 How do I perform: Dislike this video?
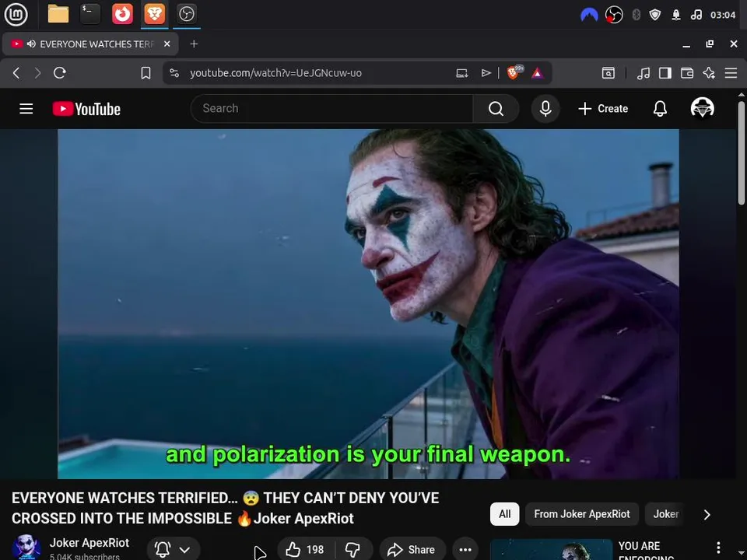point(353,550)
